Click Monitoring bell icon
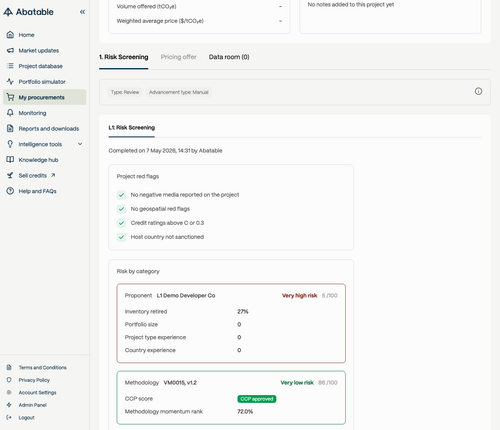 pos(10,113)
